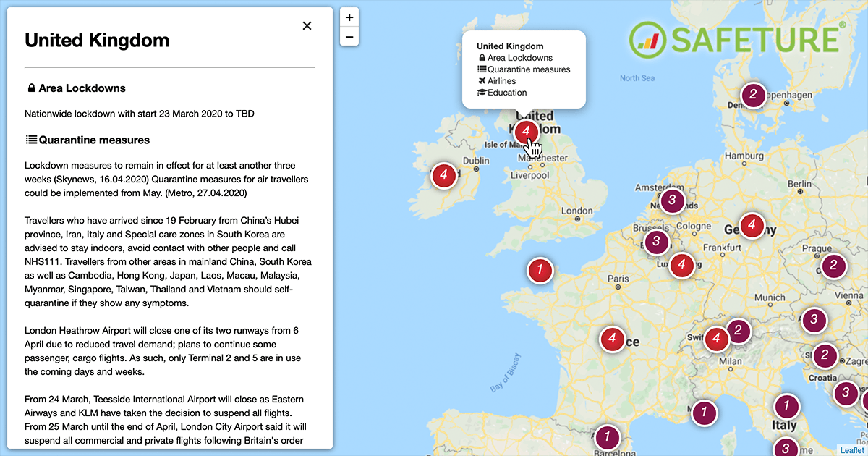The image size is (868, 456).
Task: Select the Ireland marker near Dublin
Action: coord(443,175)
